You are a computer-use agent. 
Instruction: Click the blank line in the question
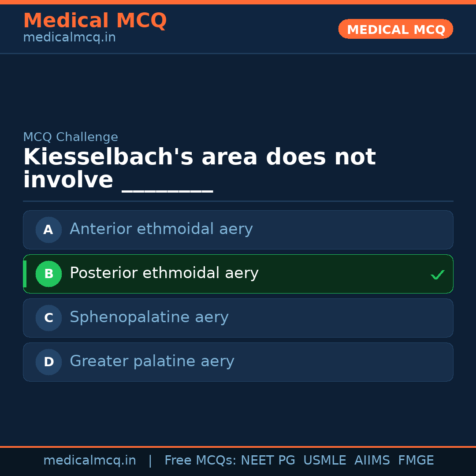(x=167, y=185)
